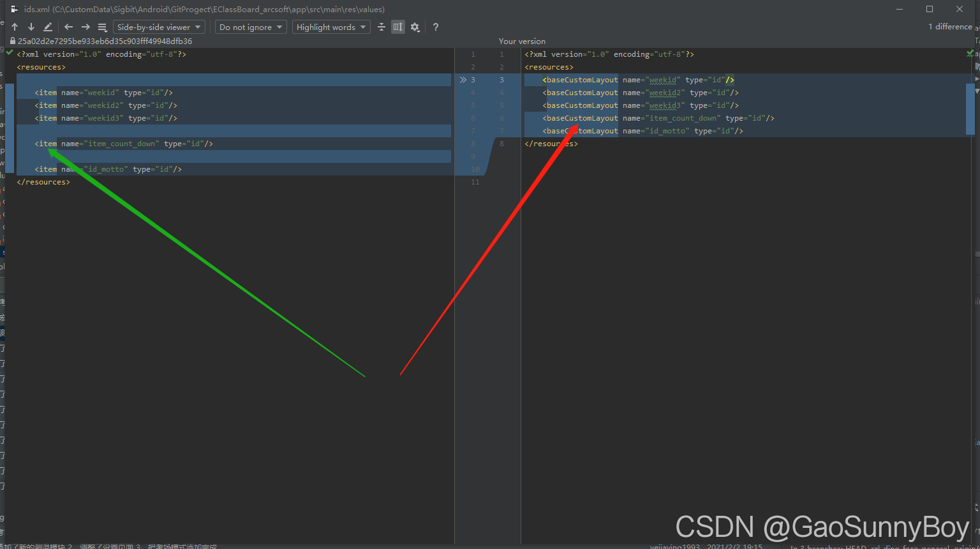Viewport: 980px width, 549px height.
Task: Accept the left change using the chevron arrows
Action: 463,80
